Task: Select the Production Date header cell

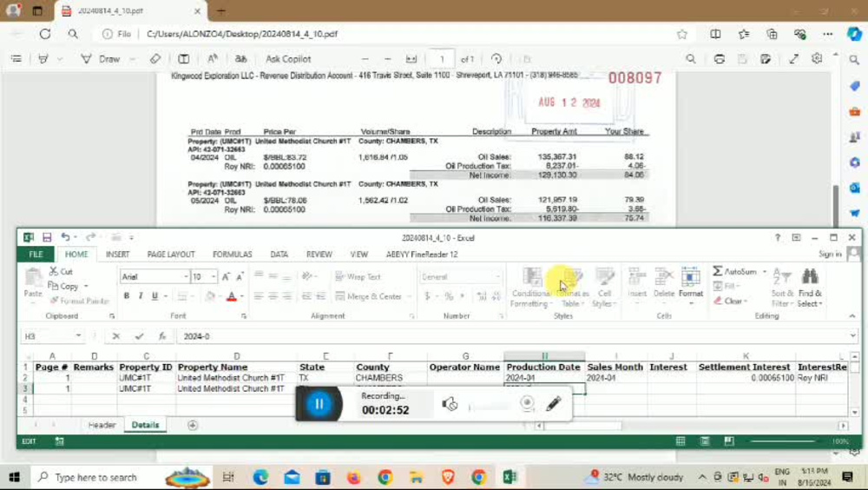Action: (543, 367)
